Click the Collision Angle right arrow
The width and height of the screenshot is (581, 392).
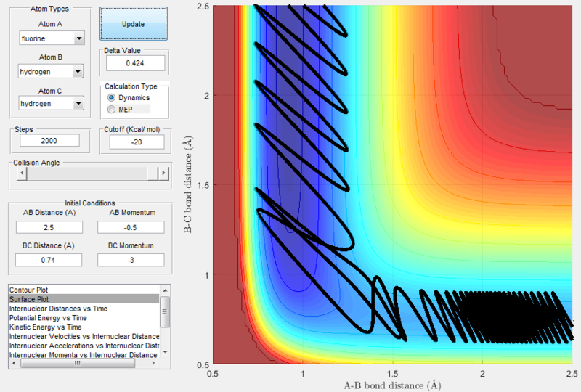click(x=163, y=173)
